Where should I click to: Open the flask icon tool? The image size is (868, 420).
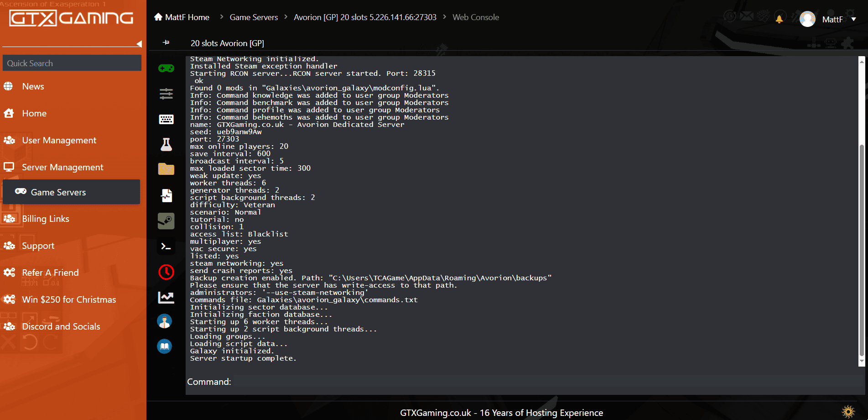(166, 145)
